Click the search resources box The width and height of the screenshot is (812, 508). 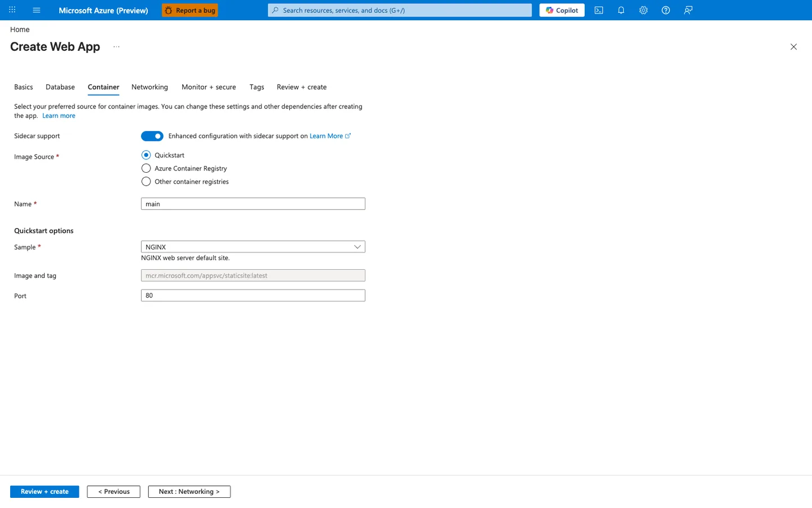pyautogui.click(x=400, y=10)
